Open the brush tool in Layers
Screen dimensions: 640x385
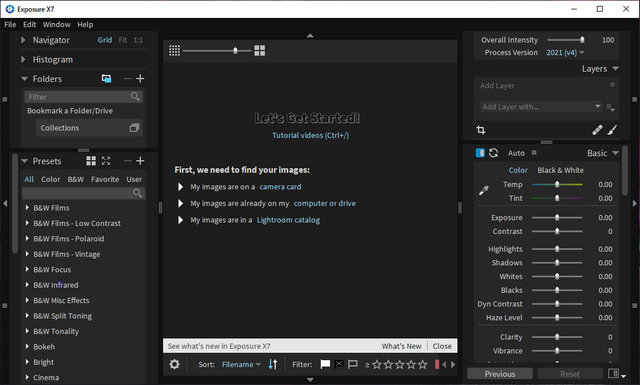[x=612, y=130]
